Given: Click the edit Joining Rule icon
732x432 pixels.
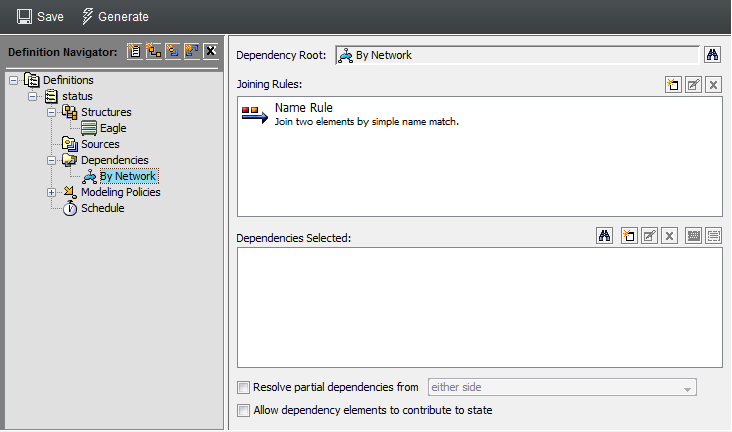Looking at the screenshot, I should tap(693, 85).
